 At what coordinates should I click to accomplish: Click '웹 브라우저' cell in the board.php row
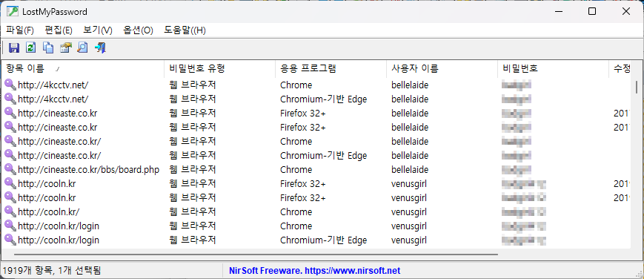[x=193, y=169]
